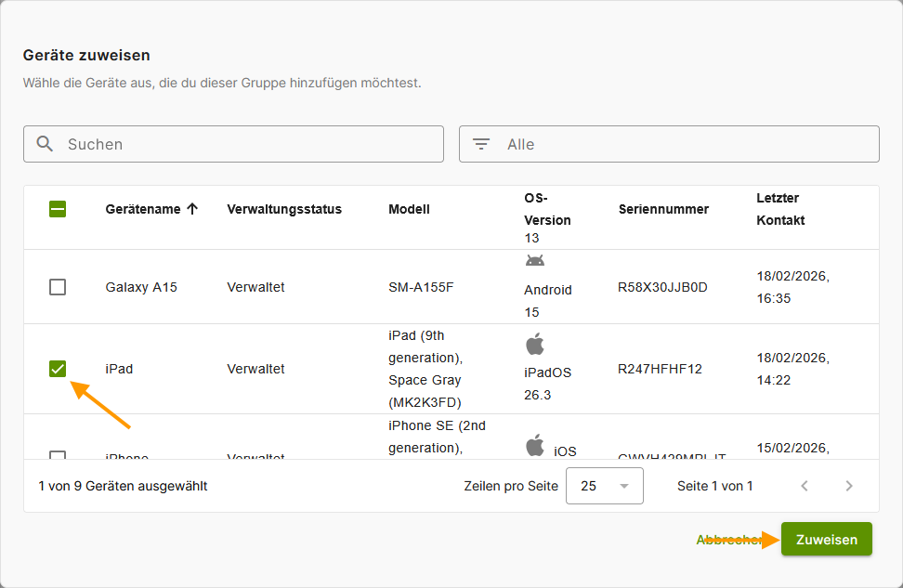The image size is (903, 588).
Task: Click the 'Seite 1 von 1' indicator
Action: point(714,486)
